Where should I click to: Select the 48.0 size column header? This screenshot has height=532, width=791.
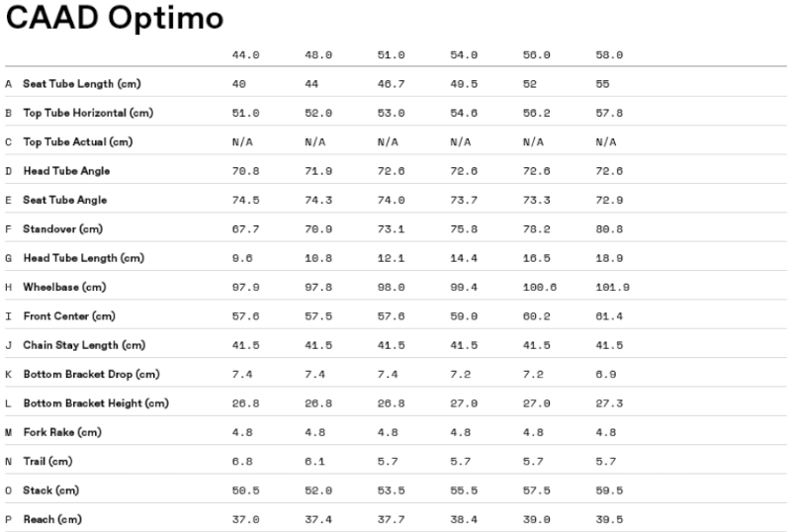318,55
